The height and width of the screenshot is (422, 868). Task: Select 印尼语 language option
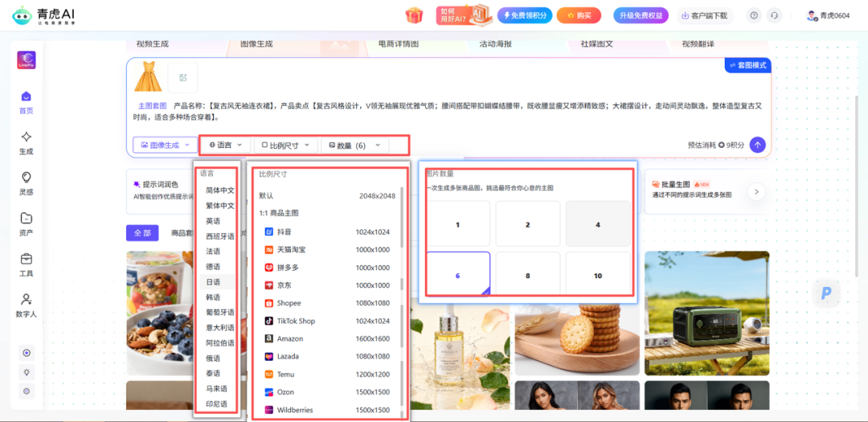click(216, 404)
